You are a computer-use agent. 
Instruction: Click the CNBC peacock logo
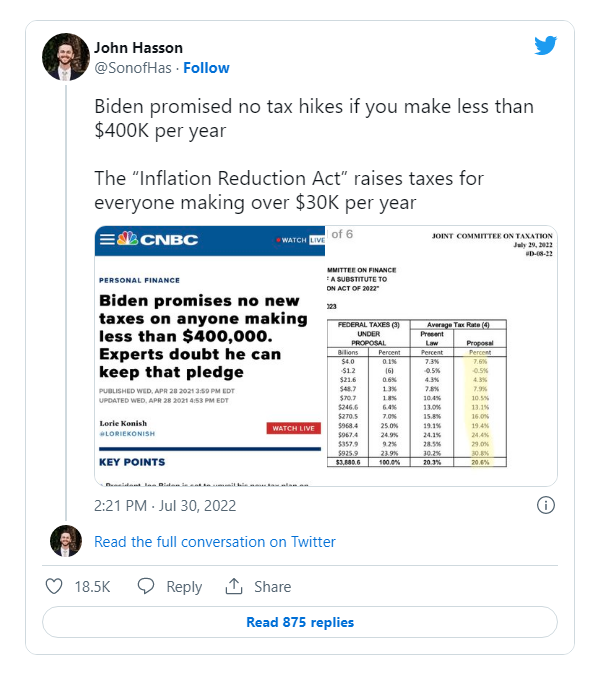coord(127,239)
